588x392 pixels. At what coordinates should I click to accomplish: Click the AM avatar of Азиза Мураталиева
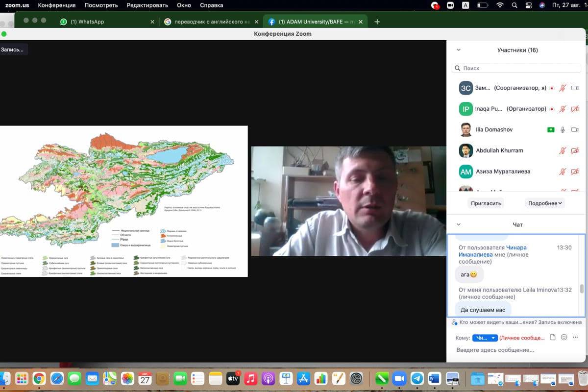(465, 171)
